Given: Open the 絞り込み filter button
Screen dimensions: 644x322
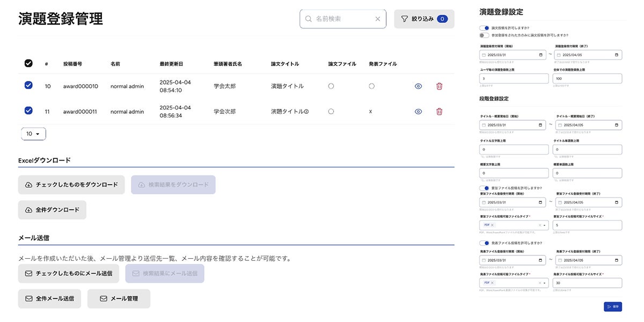Looking at the screenshot, I should click(x=424, y=19).
